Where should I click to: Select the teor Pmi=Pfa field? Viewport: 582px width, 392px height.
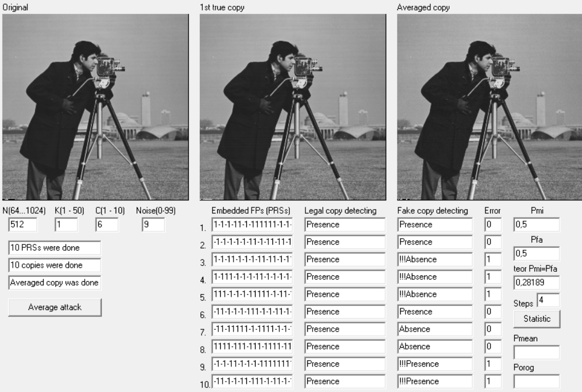(x=537, y=282)
